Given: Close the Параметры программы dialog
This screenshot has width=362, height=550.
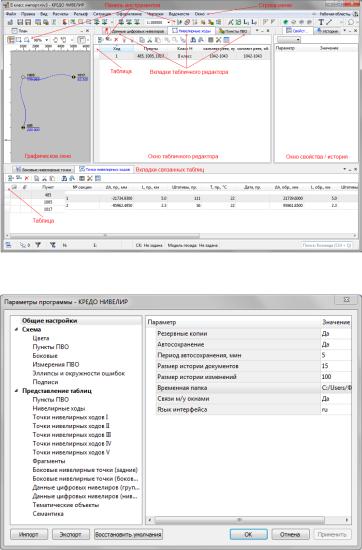Looking at the screenshot, I should tap(347, 300).
